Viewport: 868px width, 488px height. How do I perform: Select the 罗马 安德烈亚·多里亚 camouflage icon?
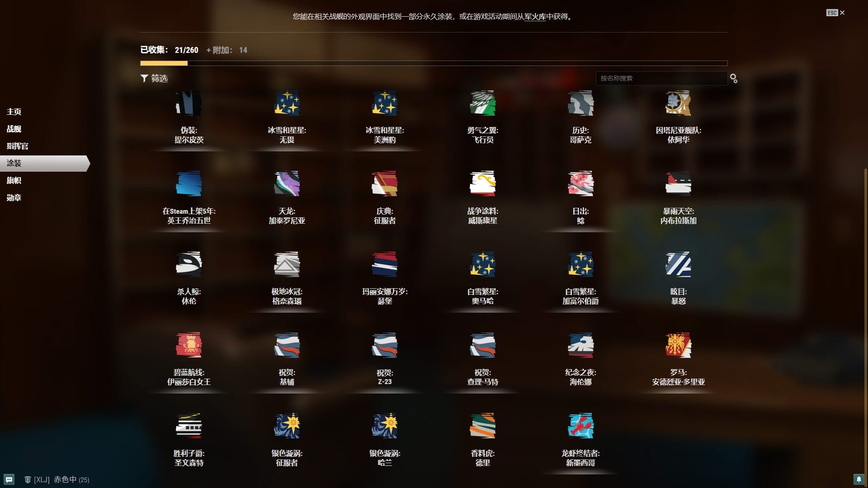[678, 345]
